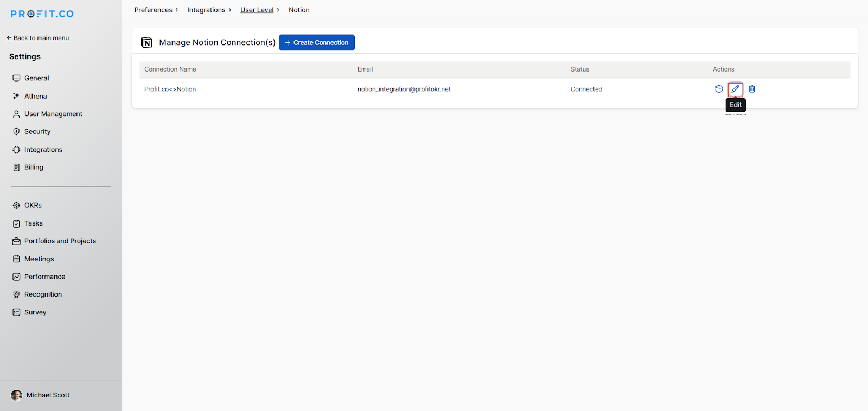The width and height of the screenshot is (868, 411).
Task: Click the OKRs target icon
Action: [x=16, y=206]
